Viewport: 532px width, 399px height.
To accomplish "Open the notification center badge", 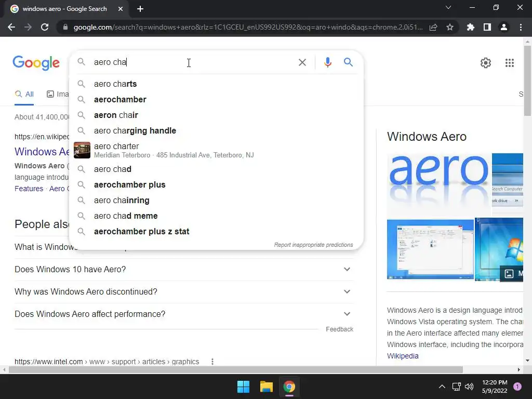I will coord(517,387).
